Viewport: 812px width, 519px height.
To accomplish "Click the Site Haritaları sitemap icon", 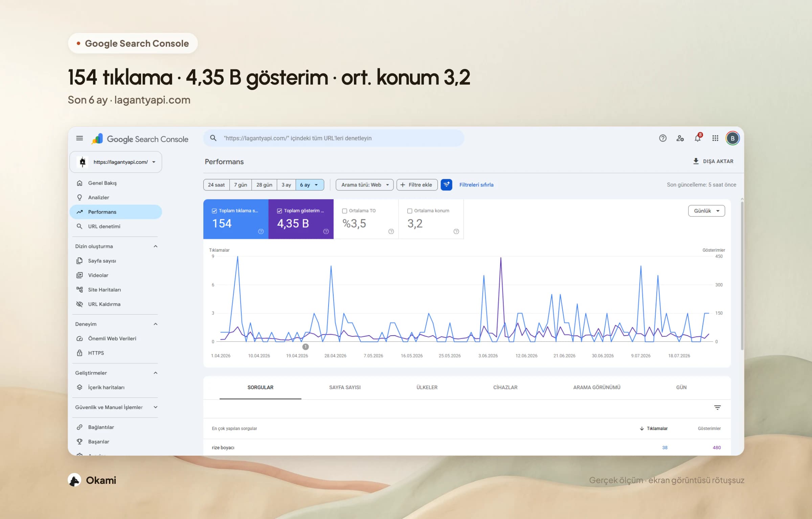I will pyautogui.click(x=80, y=290).
